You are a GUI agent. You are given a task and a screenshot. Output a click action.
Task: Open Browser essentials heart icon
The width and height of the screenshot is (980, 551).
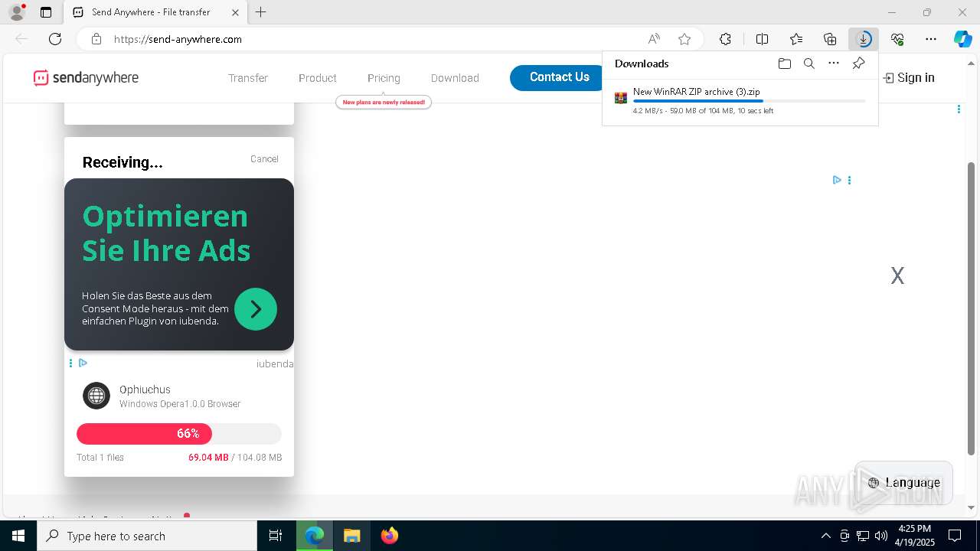pos(897,39)
